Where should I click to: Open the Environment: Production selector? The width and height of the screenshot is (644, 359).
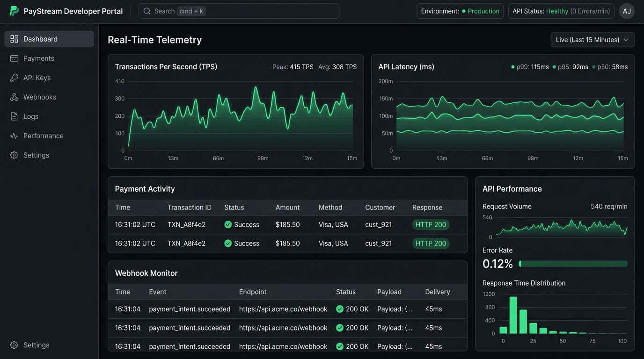460,11
